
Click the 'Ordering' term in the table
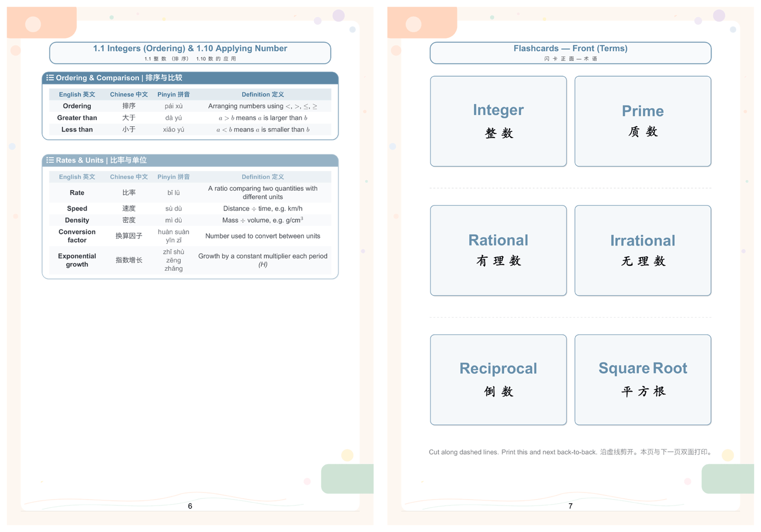click(77, 106)
